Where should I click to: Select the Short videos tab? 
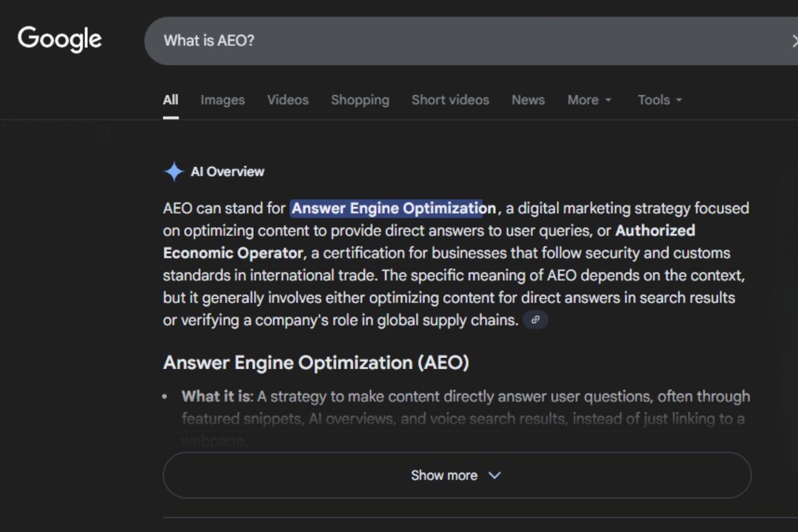click(x=450, y=100)
